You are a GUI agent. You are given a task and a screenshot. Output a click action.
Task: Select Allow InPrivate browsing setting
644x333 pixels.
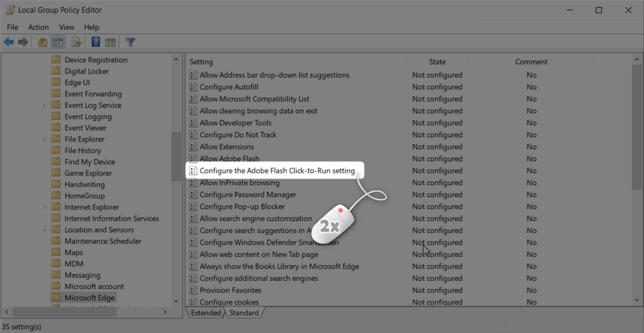[x=240, y=182]
